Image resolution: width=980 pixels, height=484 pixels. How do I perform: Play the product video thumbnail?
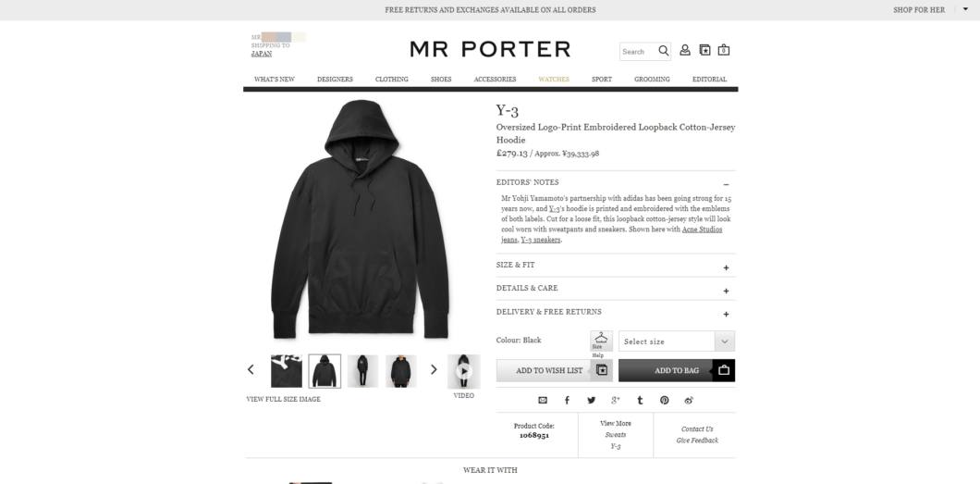click(464, 371)
